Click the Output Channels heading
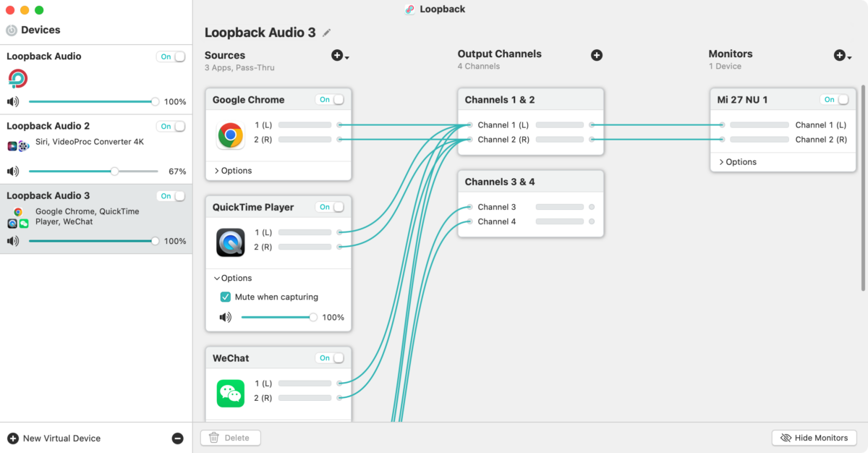This screenshot has height=453, width=868. coord(500,54)
